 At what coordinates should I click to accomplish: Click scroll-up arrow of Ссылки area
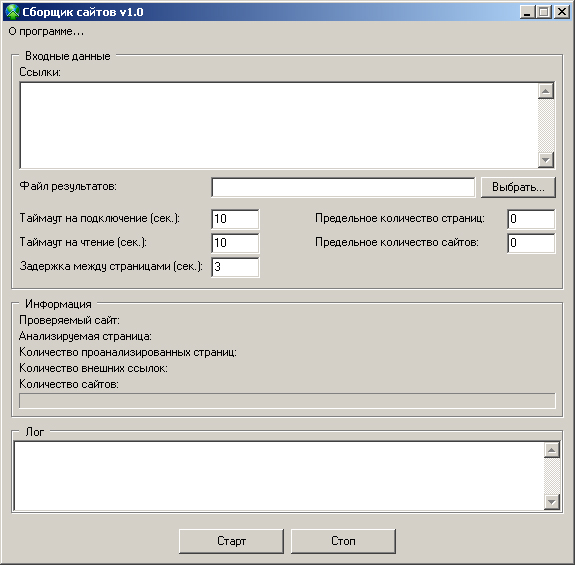(546, 91)
